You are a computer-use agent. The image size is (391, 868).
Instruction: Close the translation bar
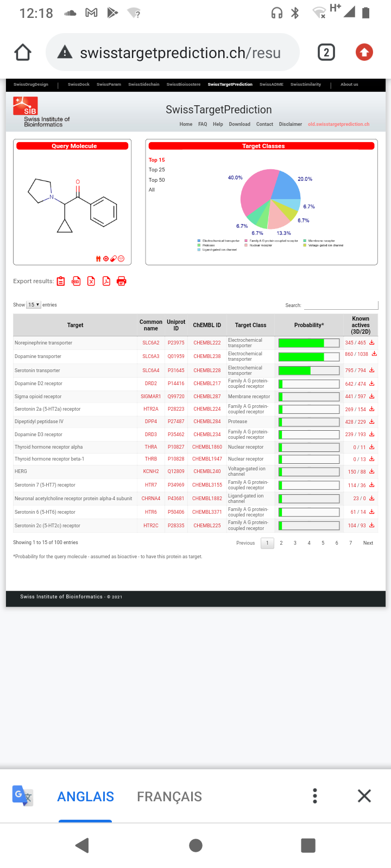[364, 796]
